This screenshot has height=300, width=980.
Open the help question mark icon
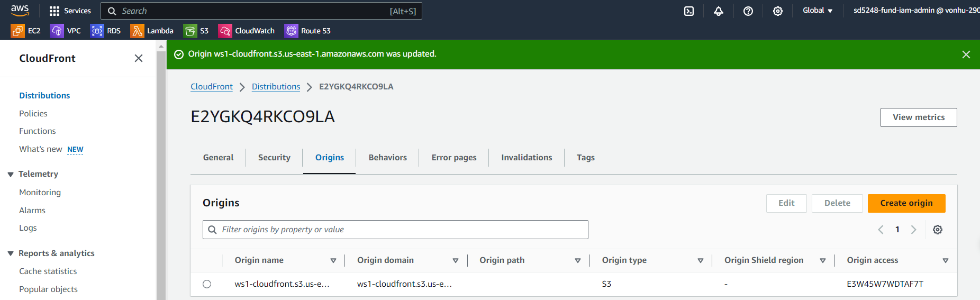pos(748,11)
